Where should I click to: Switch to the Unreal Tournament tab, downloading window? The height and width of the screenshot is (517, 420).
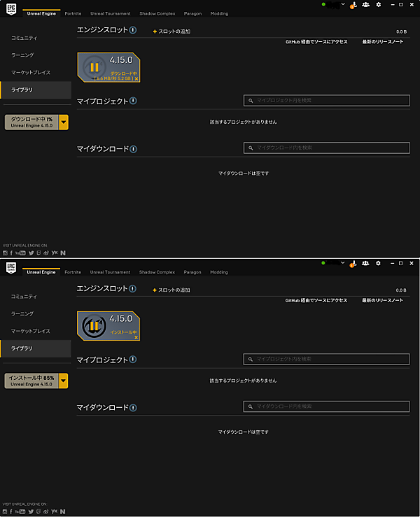pyautogui.click(x=111, y=13)
